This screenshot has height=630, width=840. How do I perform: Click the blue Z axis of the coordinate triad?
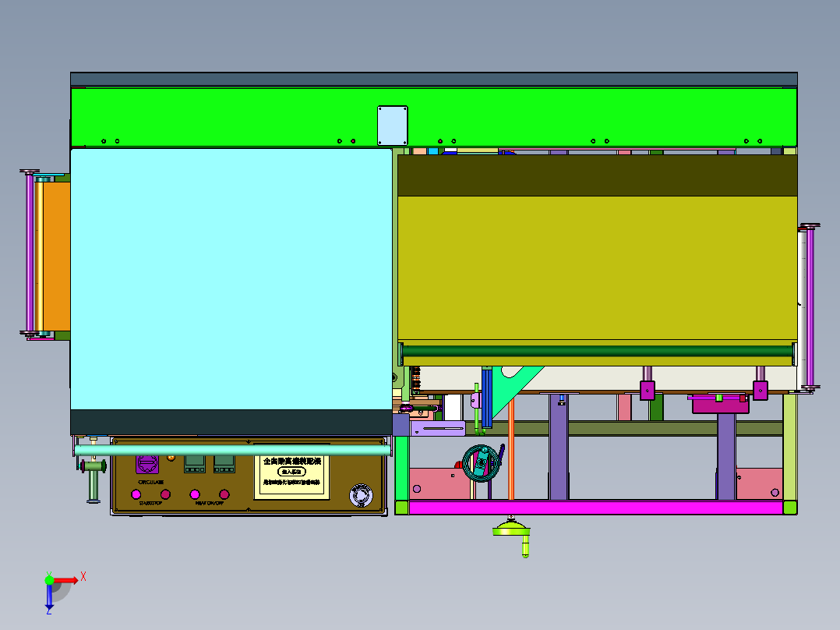(49, 596)
